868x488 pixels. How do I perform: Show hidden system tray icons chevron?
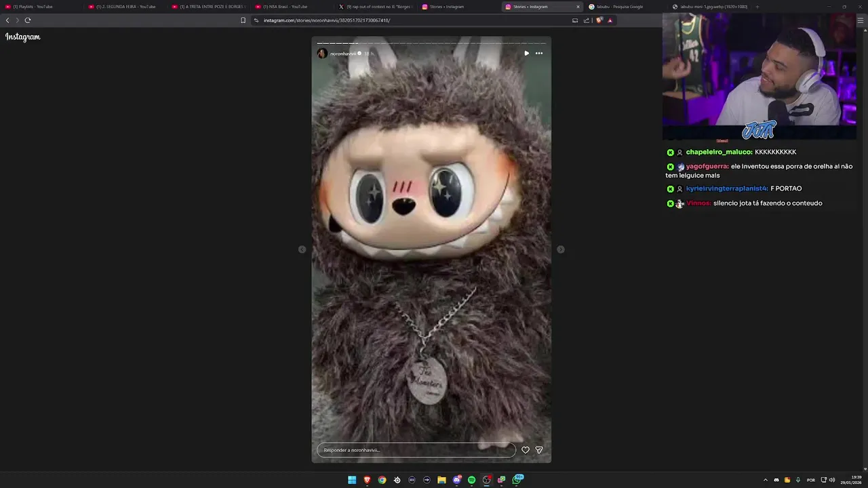[766, 480]
